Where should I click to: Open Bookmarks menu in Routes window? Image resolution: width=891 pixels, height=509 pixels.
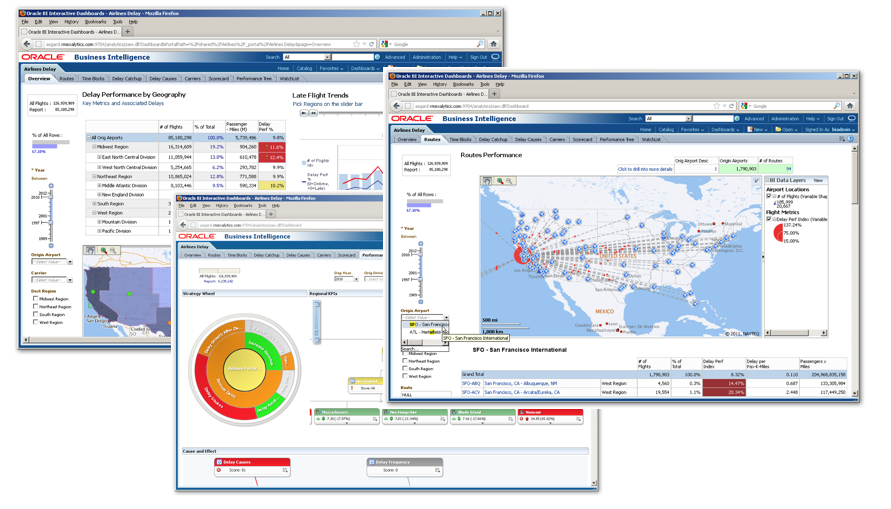point(463,84)
